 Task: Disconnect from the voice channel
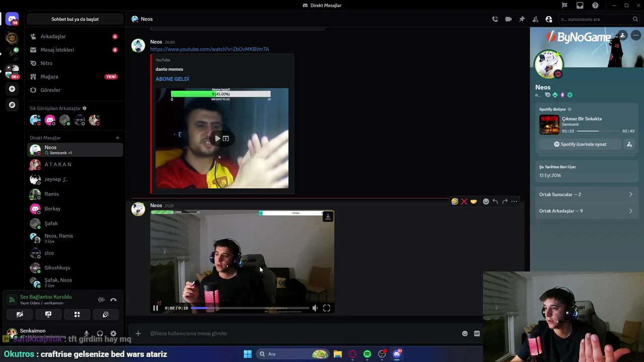[x=113, y=300]
